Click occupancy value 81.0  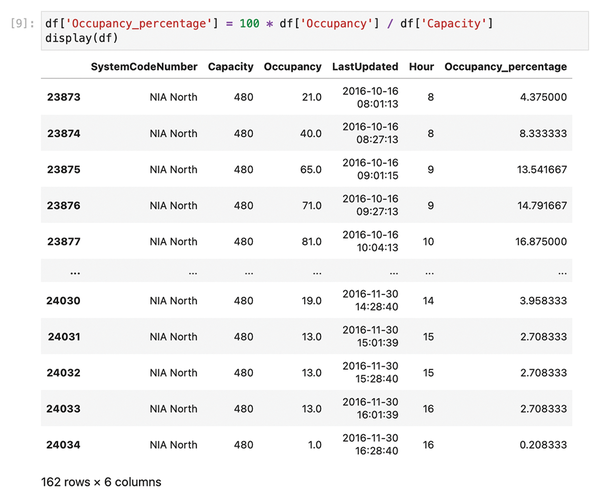point(311,241)
